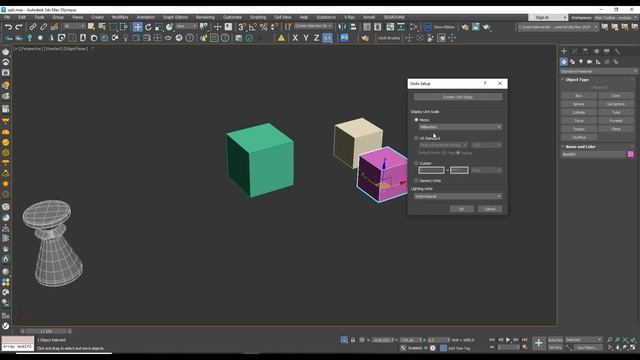
Task: Select the Generic Units radio button
Action: tap(416, 180)
